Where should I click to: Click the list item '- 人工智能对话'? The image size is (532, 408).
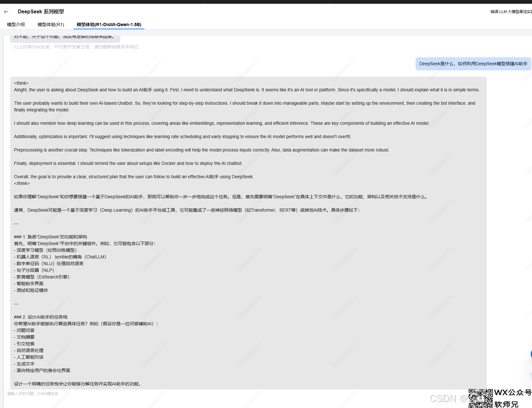coord(29,357)
